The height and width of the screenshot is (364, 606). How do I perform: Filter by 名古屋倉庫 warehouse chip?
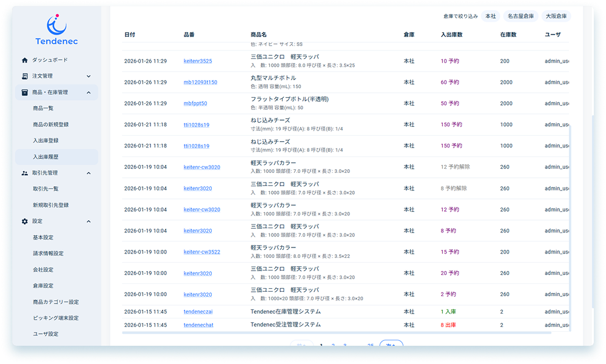tap(520, 16)
